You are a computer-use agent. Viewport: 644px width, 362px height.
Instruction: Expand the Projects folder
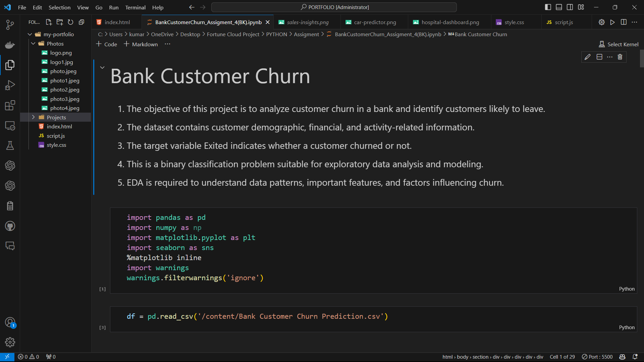coord(33,117)
